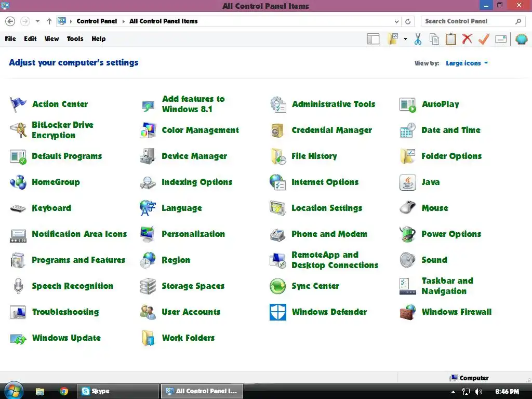Open the Java coffee cup icon

[x=407, y=182]
